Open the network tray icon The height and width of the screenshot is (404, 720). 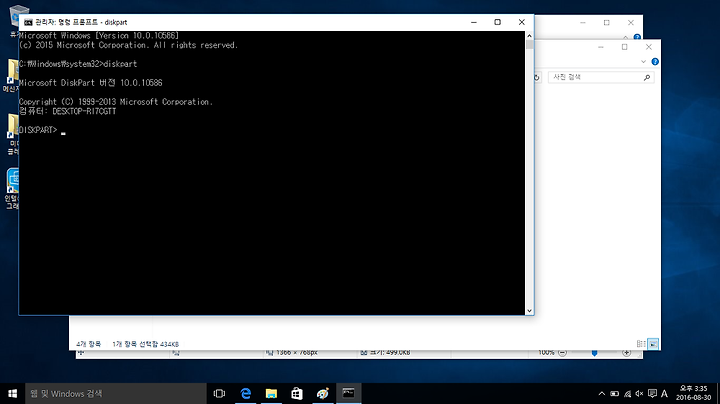[x=627, y=393]
